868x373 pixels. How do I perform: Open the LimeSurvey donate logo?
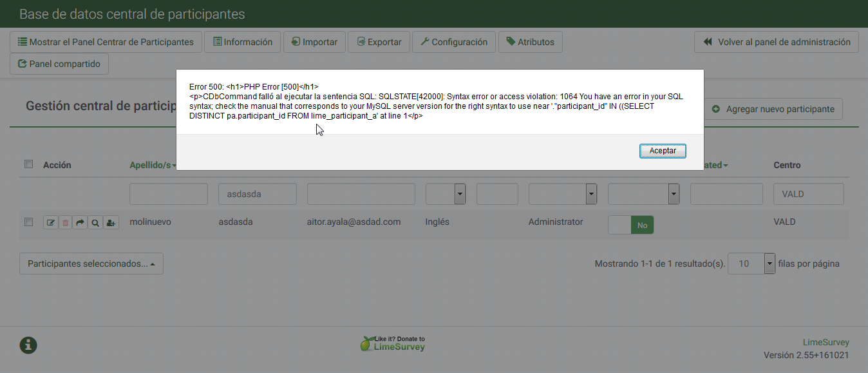[393, 343]
